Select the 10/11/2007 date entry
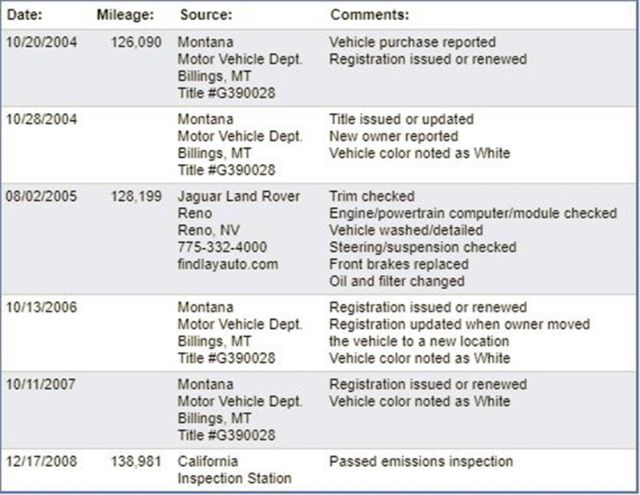The image size is (640, 495). (x=40, y=384)
